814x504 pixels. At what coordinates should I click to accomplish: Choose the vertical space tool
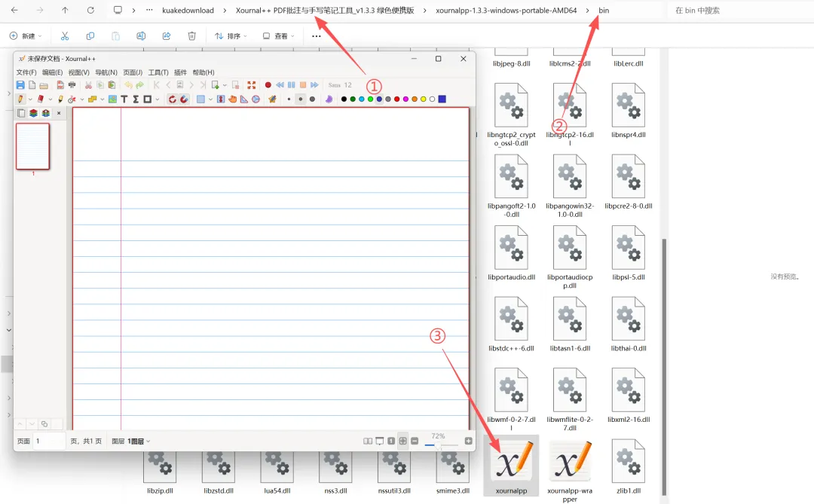[221, 99]
